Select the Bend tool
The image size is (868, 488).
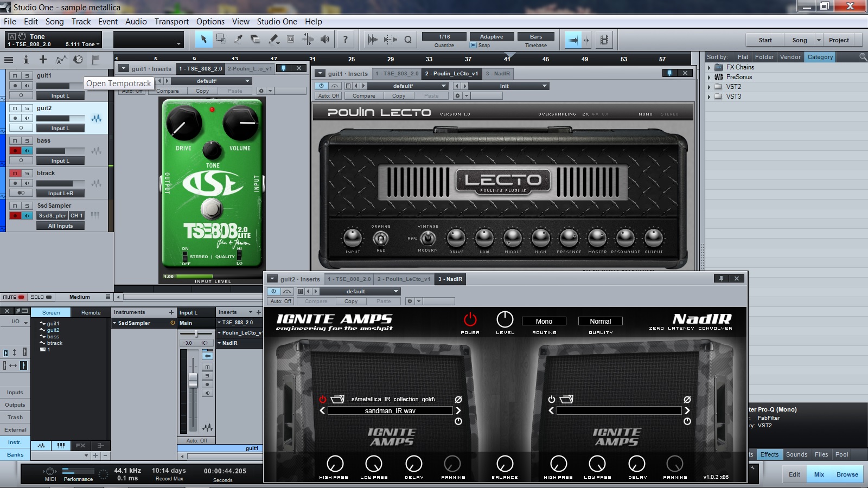click(308, 39)
